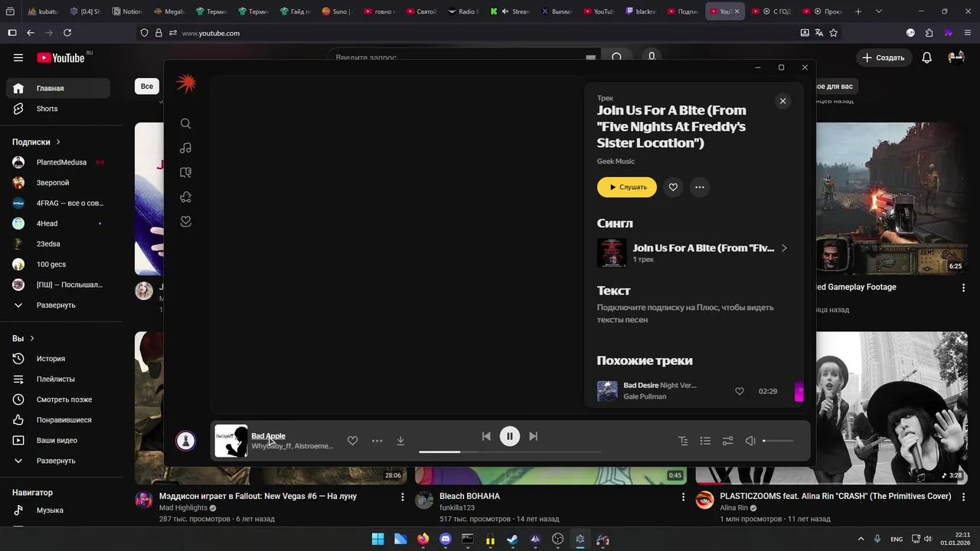Expand the Join Us For A Bite single chevron
The width and height of the screenshot is (980, 551).
784,248
